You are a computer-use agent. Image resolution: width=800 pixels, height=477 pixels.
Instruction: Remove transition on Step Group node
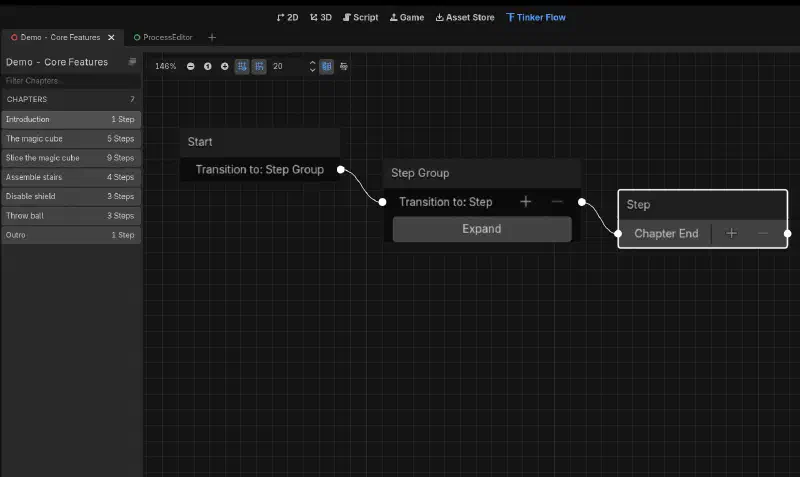point(557,202)
